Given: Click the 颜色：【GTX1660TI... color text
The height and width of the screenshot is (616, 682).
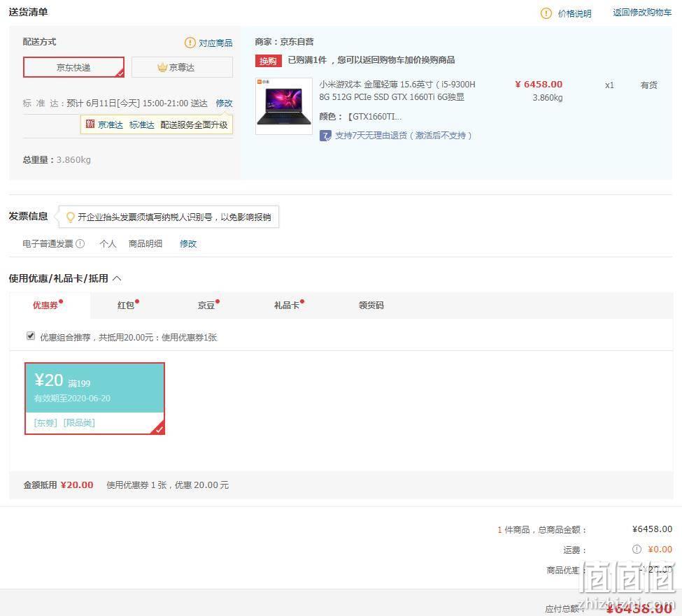Looking at the screenshot, I should (x=360, y=117).
